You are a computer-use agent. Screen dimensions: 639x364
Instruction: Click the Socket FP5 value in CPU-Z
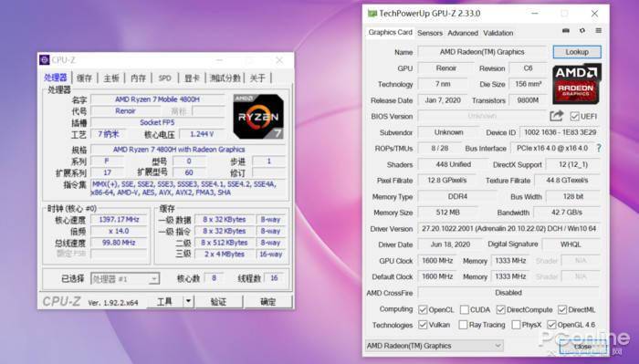pos(157,122)
